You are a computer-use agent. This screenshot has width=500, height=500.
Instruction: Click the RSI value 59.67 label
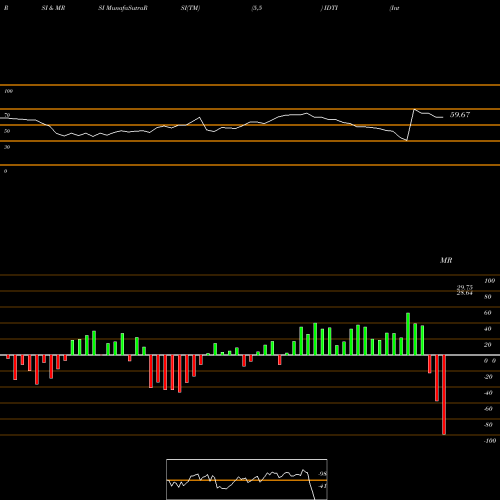click(460, 115)
